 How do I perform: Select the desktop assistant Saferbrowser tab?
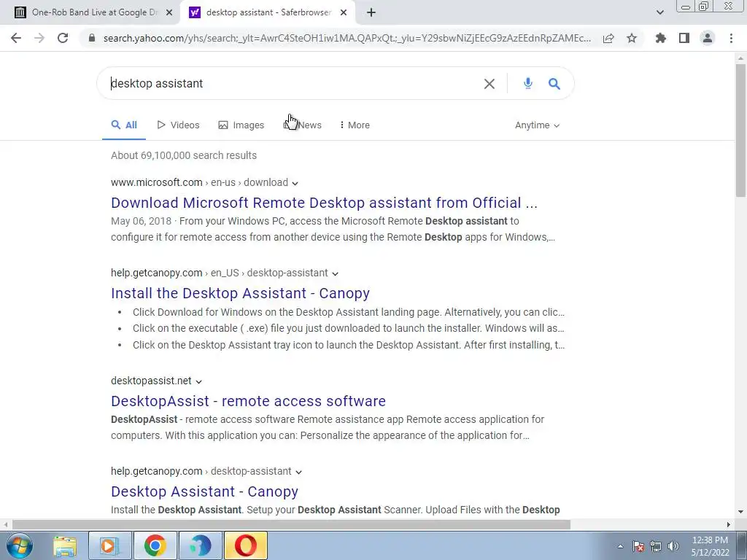pos(268,13)
